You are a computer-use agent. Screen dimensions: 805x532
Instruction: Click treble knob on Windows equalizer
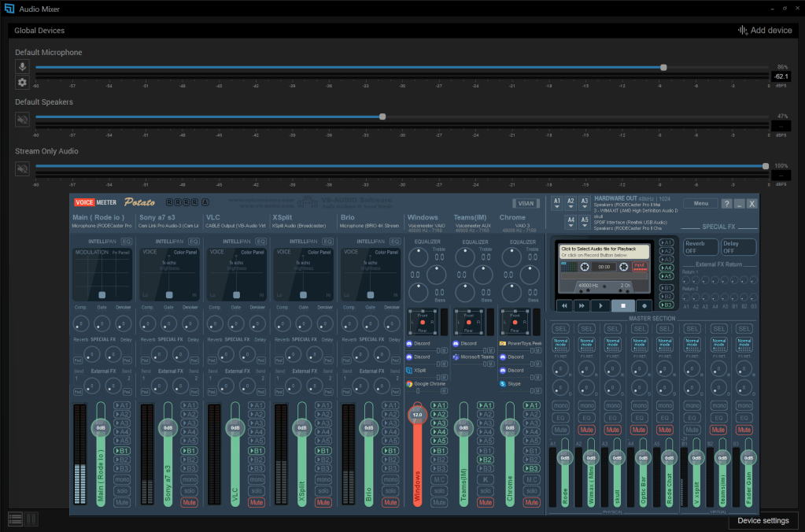419,257
